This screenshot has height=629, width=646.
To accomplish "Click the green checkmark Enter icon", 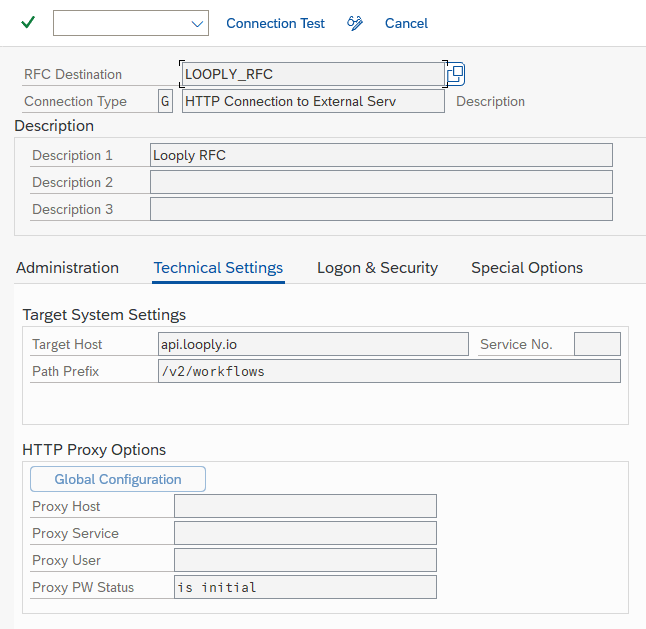I will 27,23.
